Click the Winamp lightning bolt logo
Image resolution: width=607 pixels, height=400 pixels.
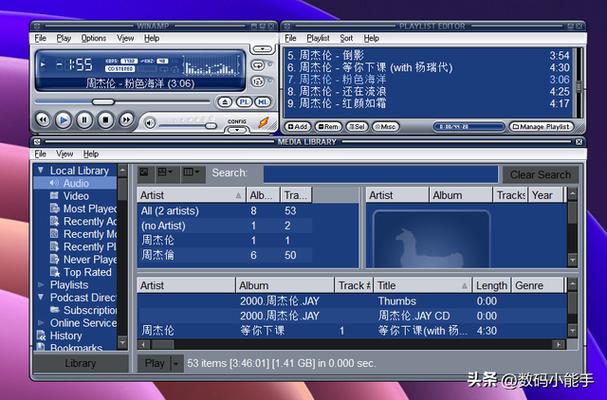pyautogui.click(x=264, y=123)
